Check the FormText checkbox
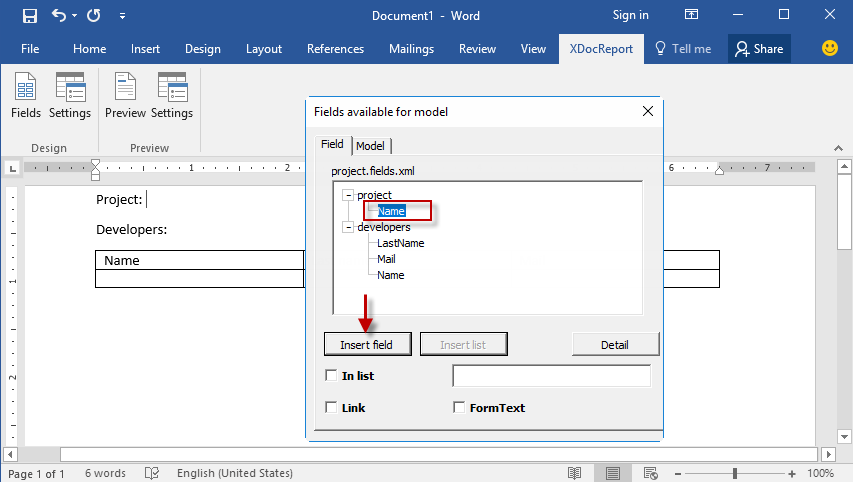Screen dimensions: 853x482 click(459, 408)
